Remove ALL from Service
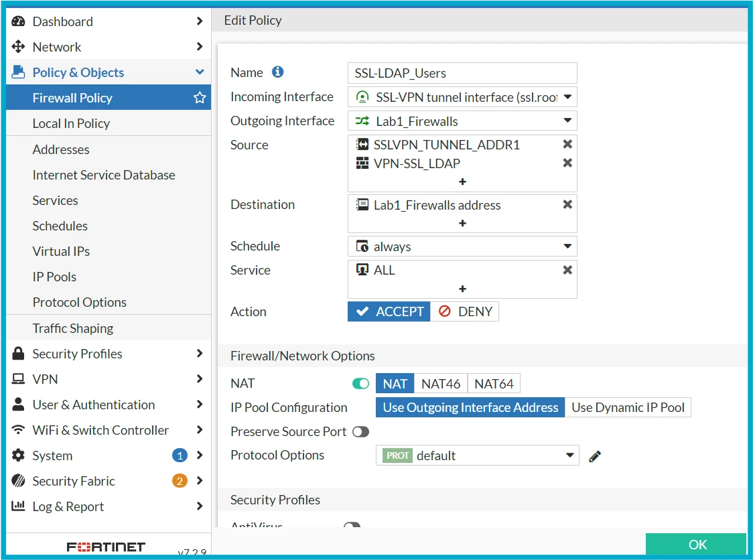Viewport: 753px width, 560px height. [x=567, y=270]
